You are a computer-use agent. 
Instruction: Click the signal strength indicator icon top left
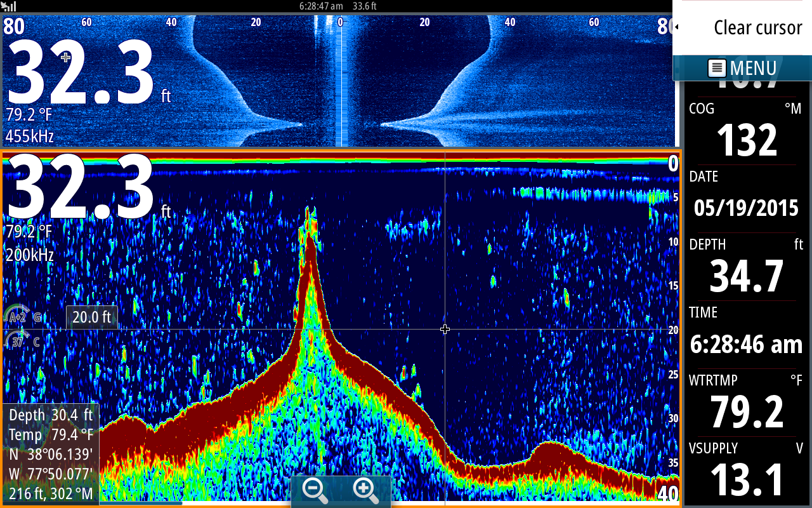click(x=10, y=6)
